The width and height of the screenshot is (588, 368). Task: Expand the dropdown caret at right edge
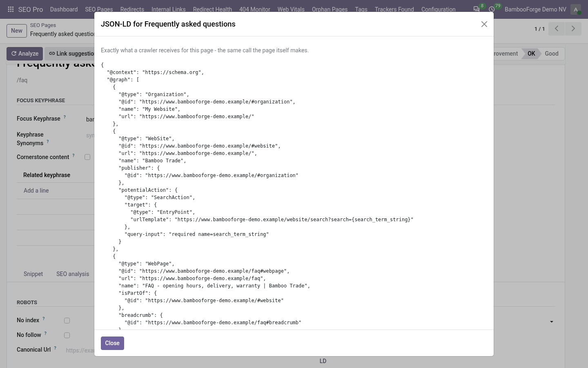[552, 322]
